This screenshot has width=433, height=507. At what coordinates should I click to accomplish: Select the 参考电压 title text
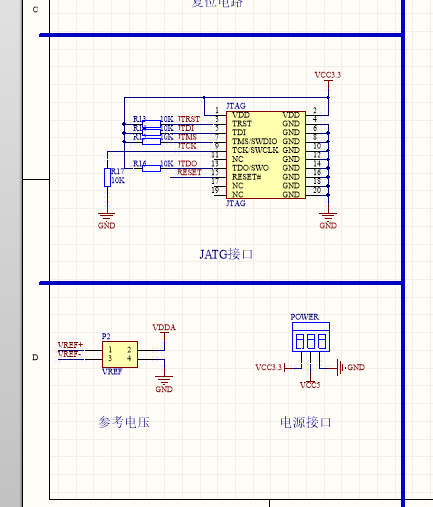click(124, 422)
